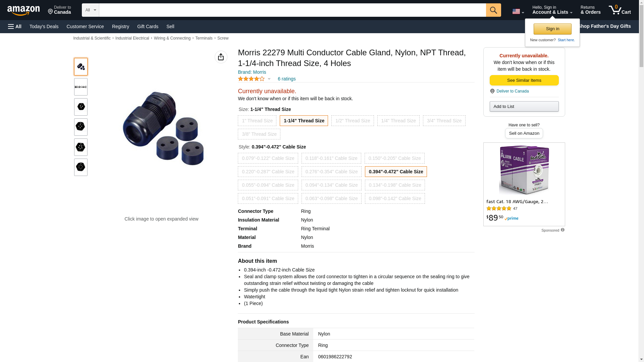Click the US flag language selector
Screen dimensions: 644x362
[518, 11]
